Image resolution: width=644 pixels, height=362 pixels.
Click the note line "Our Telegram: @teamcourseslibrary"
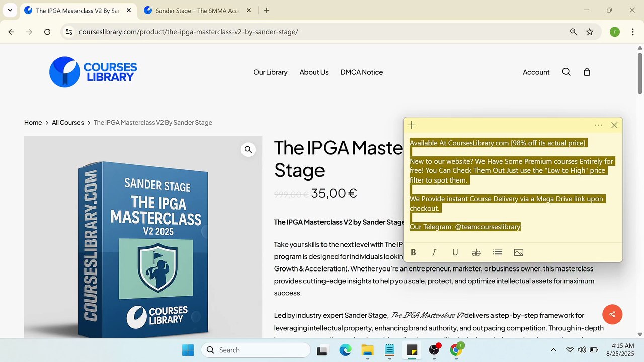[x=465, y=227]
